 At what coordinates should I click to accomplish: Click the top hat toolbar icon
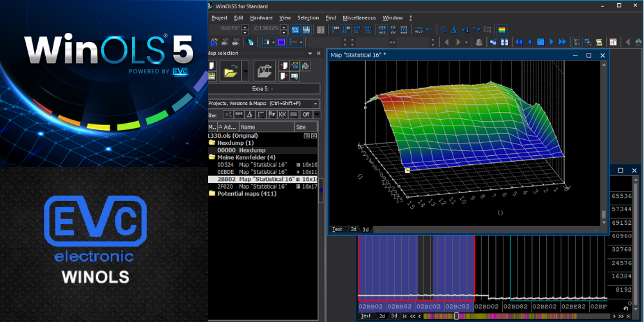(x=479, y=42)
